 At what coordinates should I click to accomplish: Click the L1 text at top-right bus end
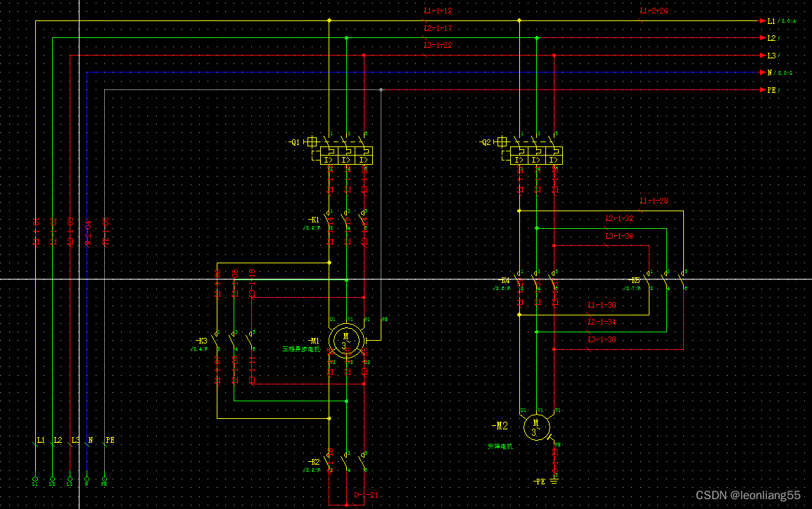(x=771, y=21)
